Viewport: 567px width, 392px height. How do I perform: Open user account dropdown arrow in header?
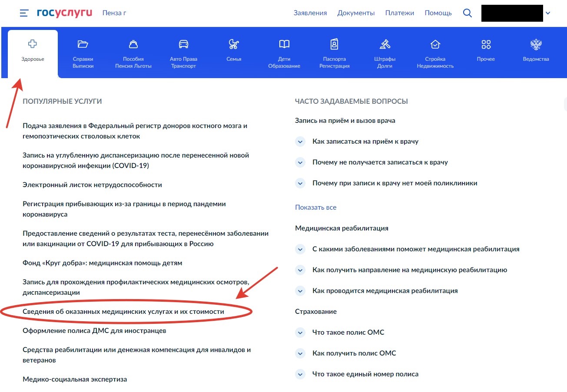[x=547, y=13]
